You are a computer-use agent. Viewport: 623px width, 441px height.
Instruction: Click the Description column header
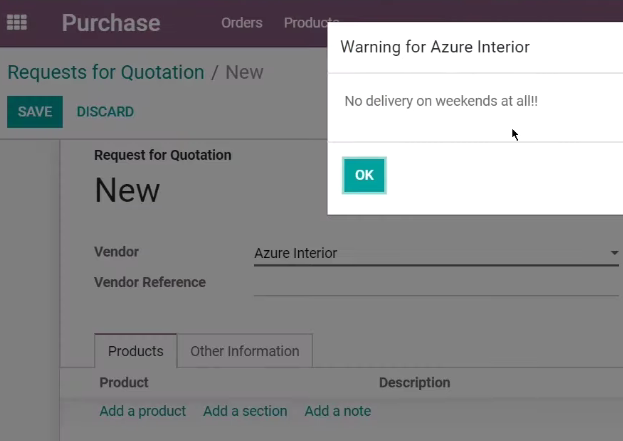click(414, 382)
